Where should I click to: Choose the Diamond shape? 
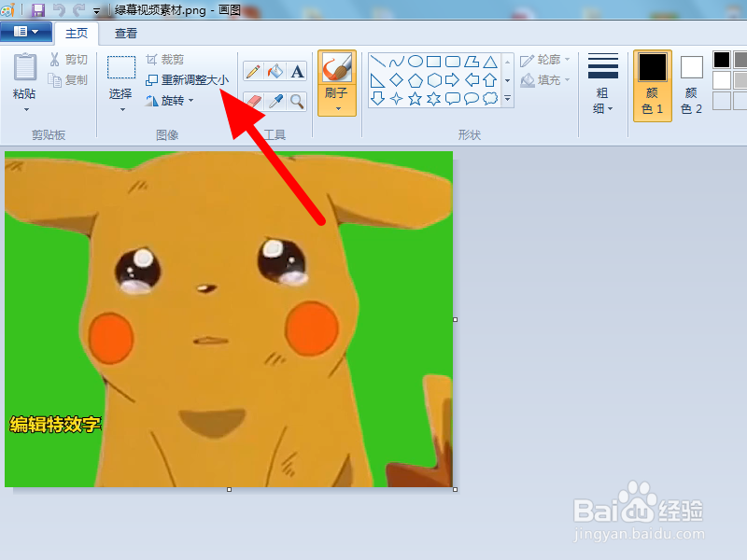click(396, 80)
